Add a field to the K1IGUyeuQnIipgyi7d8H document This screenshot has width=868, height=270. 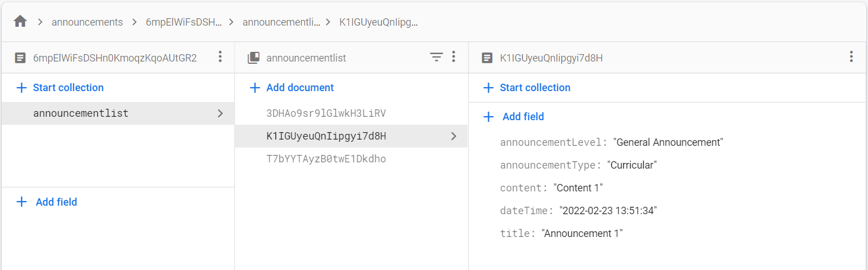pos(513,117)
